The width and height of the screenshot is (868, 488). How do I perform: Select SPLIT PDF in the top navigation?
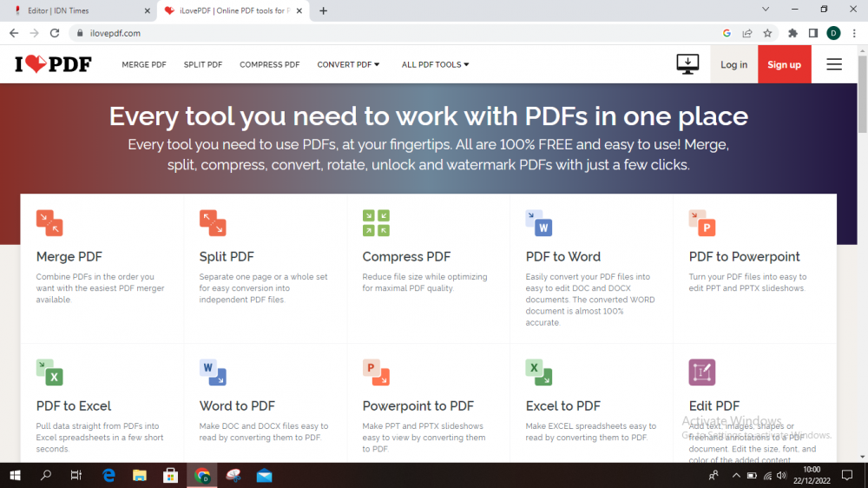tap(202, 65)
